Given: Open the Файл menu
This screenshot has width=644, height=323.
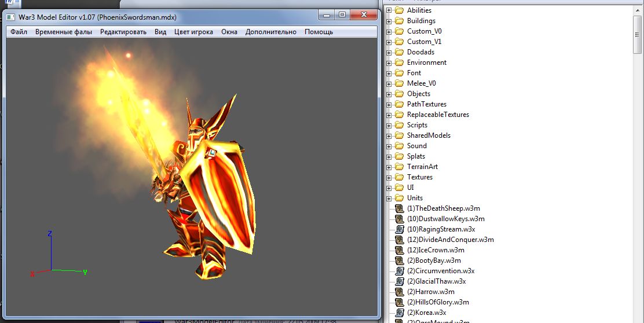Looking at the screenshot, I should 19,32.
